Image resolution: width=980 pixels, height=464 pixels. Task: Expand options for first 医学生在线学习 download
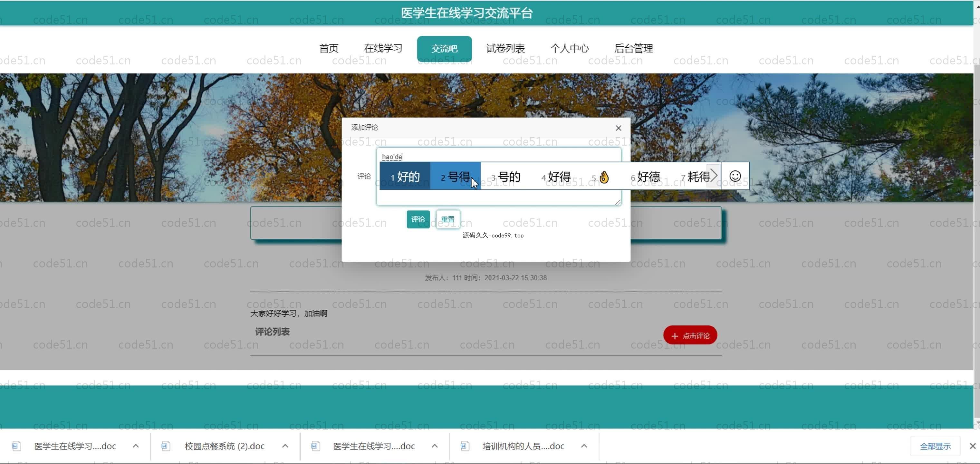(135, 446)
